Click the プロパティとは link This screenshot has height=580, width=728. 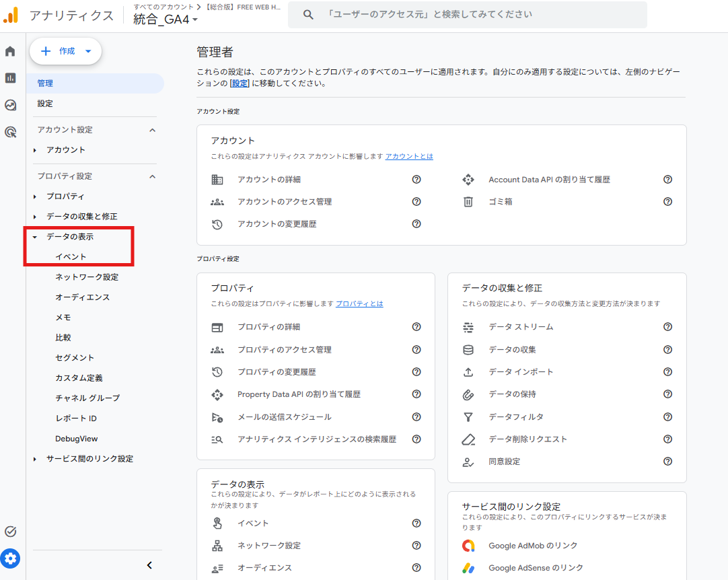point(359,303)
